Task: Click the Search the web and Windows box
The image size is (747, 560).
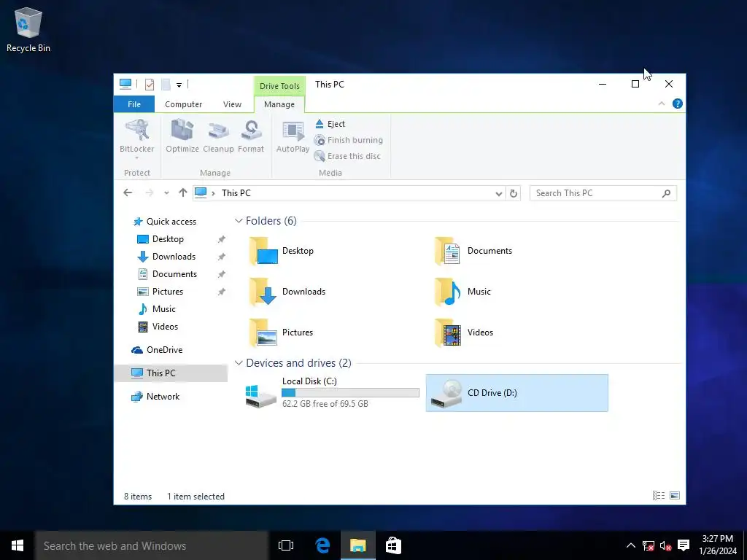Action: 152,545
